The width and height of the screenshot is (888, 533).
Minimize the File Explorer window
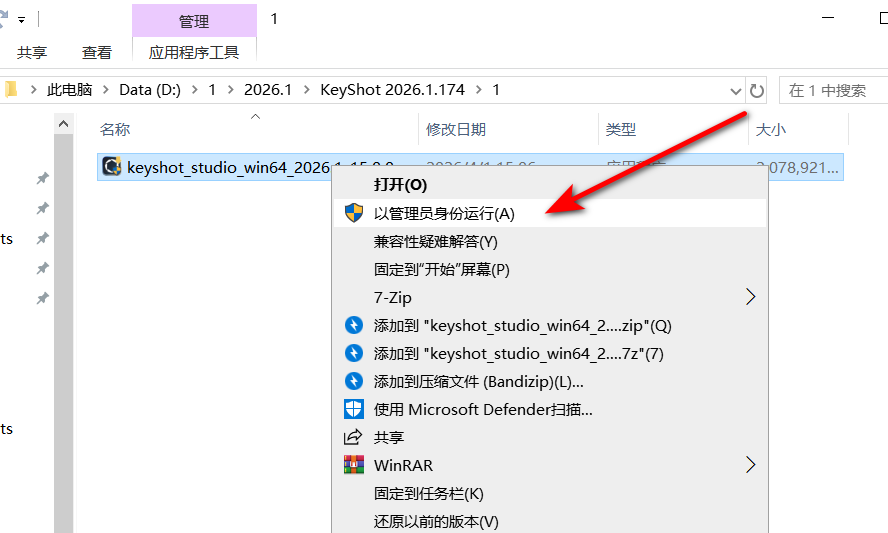click(828, 18)
